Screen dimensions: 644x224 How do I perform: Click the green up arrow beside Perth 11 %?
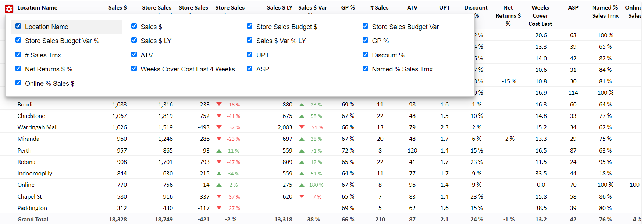pyautogui.click(x=219, y=151)
